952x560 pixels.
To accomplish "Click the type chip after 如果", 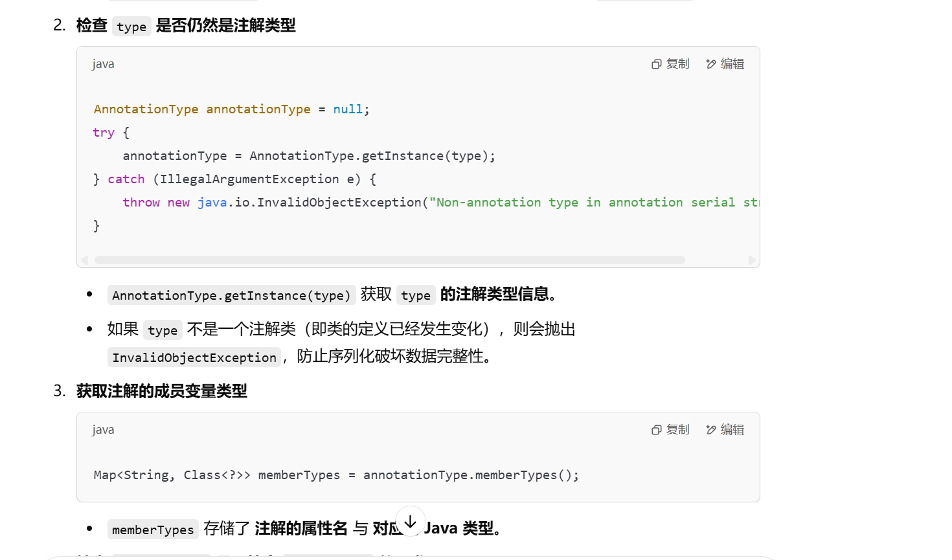I will [x=163, y=330].
